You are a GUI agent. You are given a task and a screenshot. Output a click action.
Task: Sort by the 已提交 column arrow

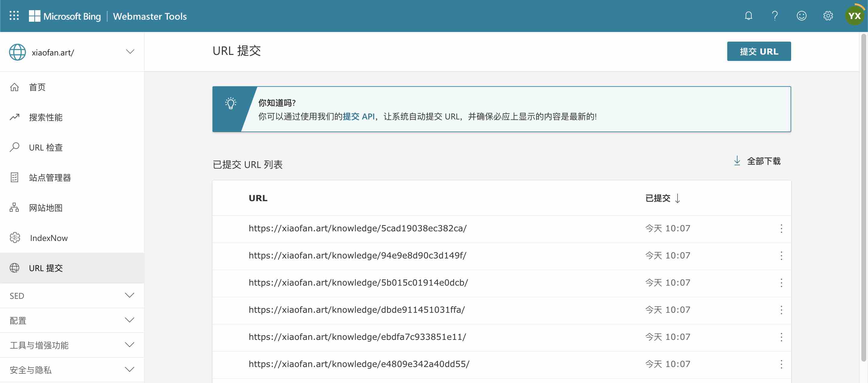(x=678, y=198)
